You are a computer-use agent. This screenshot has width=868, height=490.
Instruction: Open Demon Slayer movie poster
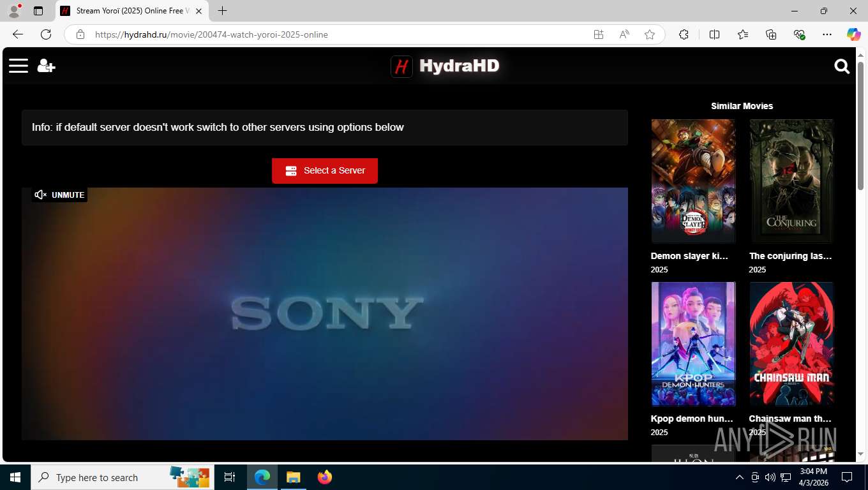point(693,181)
